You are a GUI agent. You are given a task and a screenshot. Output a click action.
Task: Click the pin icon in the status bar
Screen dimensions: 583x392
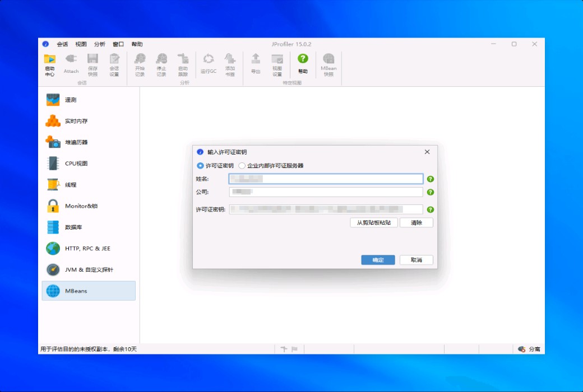click(284, 349)
